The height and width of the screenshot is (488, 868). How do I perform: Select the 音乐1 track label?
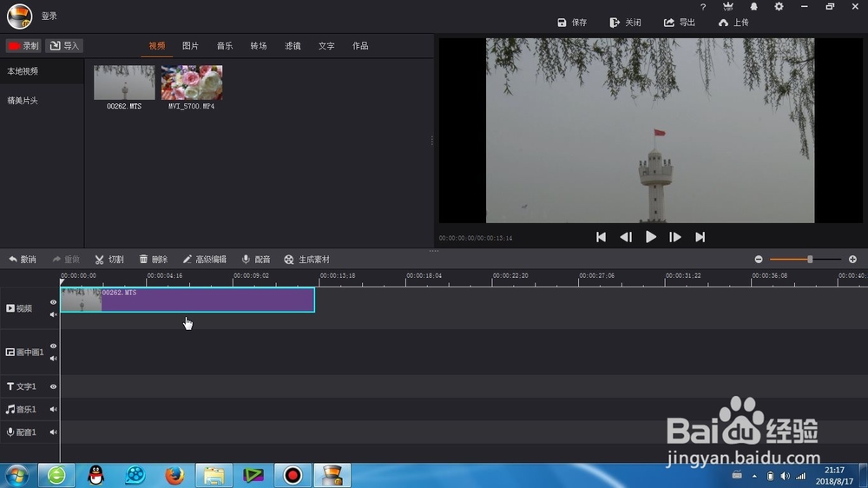(x=21, y=409)
